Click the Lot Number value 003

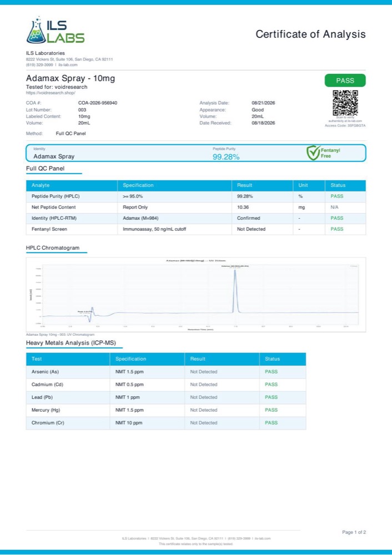click(82, 110)
